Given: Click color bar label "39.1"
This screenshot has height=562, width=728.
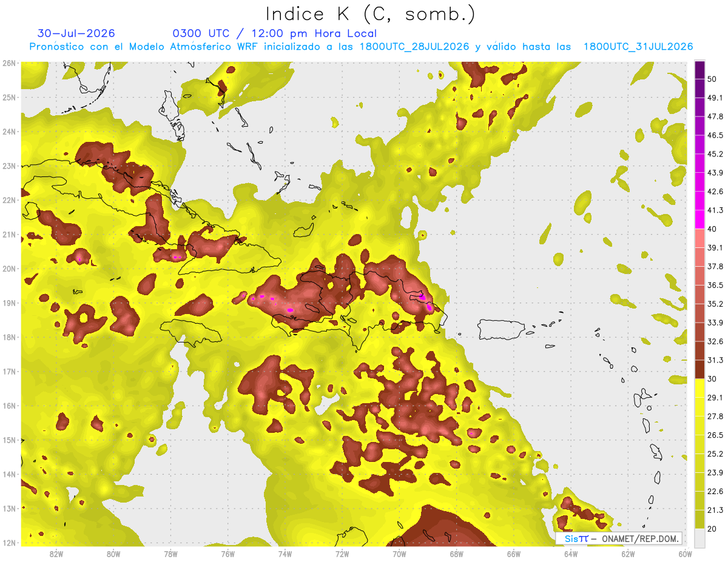Looking at the screenshot, I should [715, 247].
